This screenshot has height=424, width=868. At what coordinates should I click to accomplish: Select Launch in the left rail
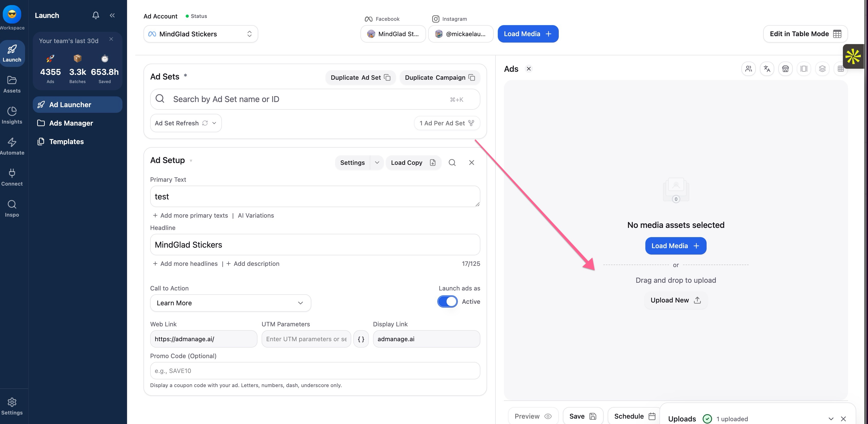(x=12, y=53)
